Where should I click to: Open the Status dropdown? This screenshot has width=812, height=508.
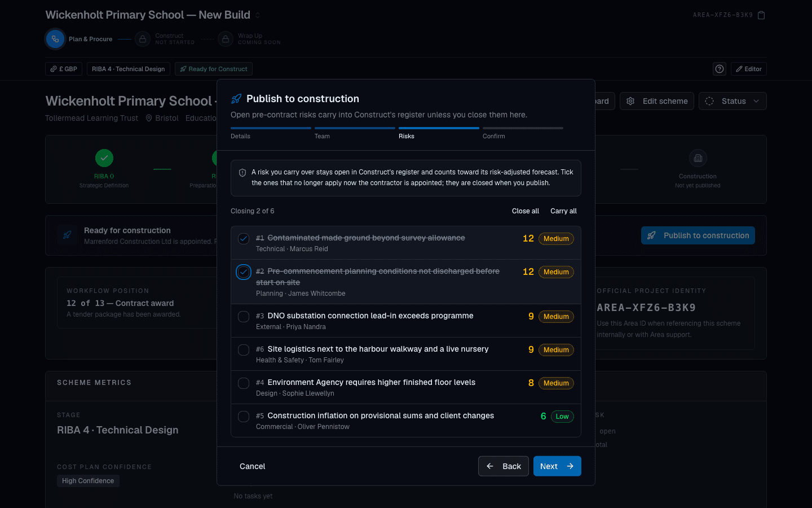pyautogui.click(x=732, y=101)
